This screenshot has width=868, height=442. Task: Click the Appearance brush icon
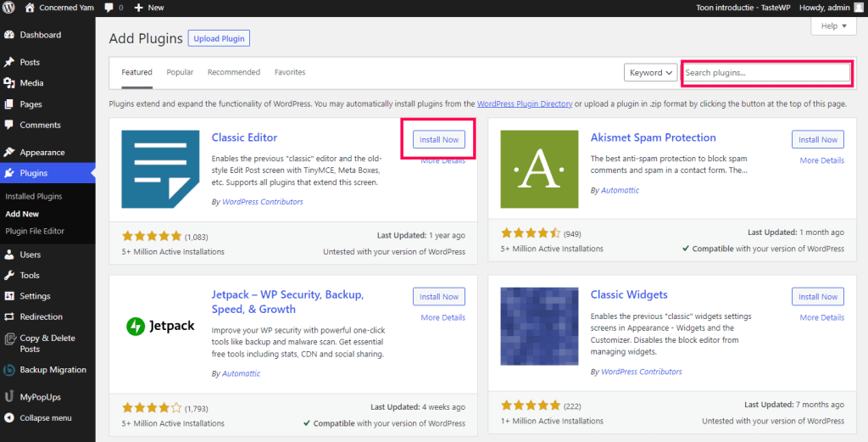[x=8, y=153]
